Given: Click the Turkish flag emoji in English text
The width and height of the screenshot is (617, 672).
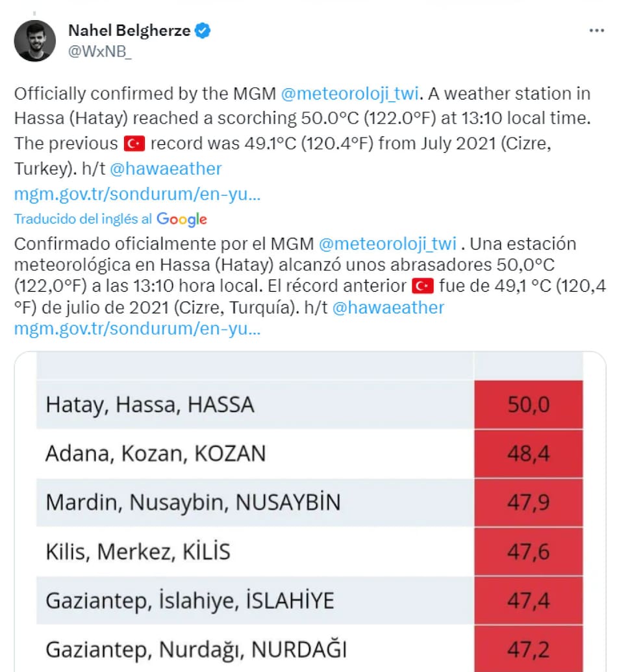Looking at the screenshot, I should [x=133, y=144].
